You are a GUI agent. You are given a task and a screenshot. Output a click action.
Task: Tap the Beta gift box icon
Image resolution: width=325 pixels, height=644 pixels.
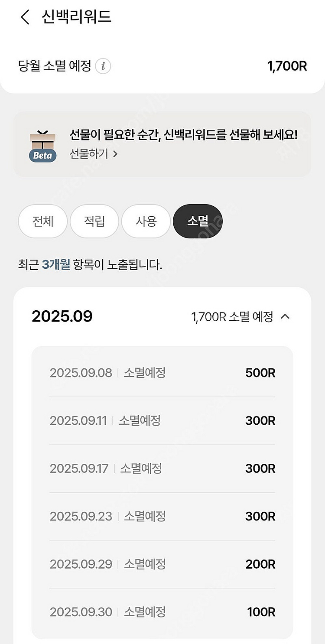click(43, 146)
